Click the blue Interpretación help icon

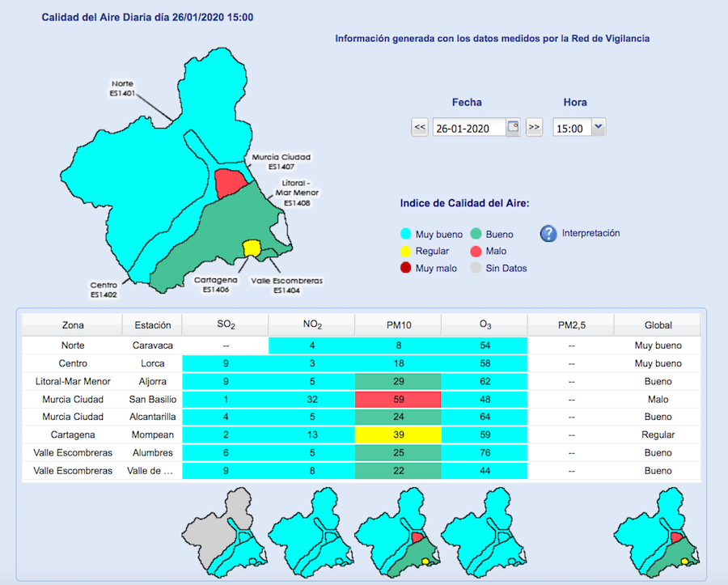[x=549, y=234]
